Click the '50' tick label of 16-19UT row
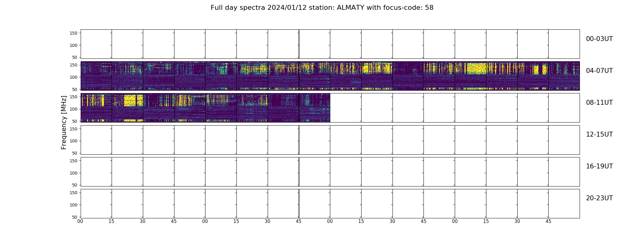 pos(75,185)
